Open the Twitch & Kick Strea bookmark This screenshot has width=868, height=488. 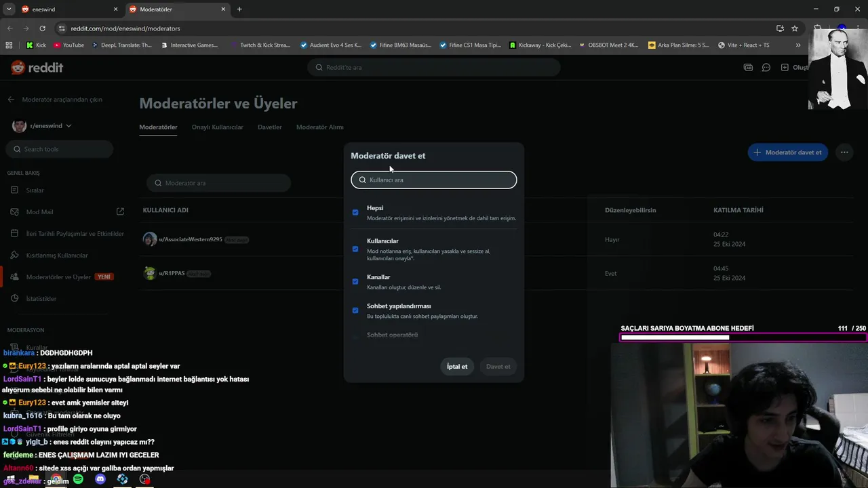(x=260, y=45)
